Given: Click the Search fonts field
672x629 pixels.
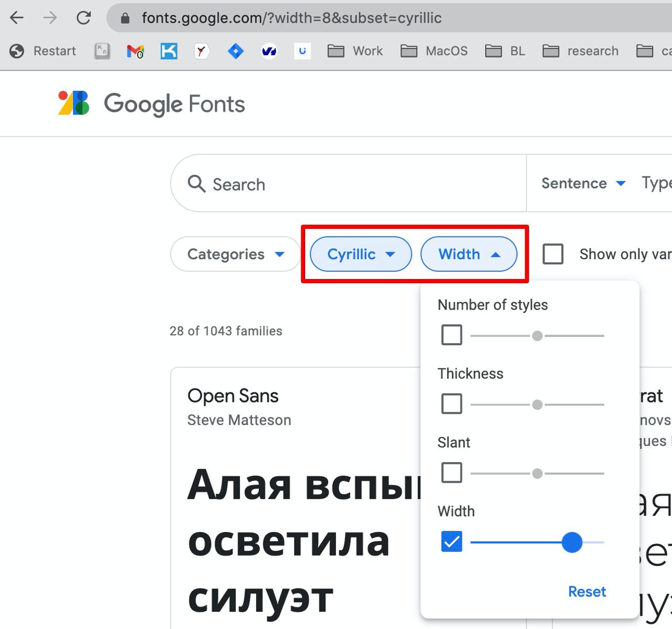Looking at the screenshot, I should point(349,183).
